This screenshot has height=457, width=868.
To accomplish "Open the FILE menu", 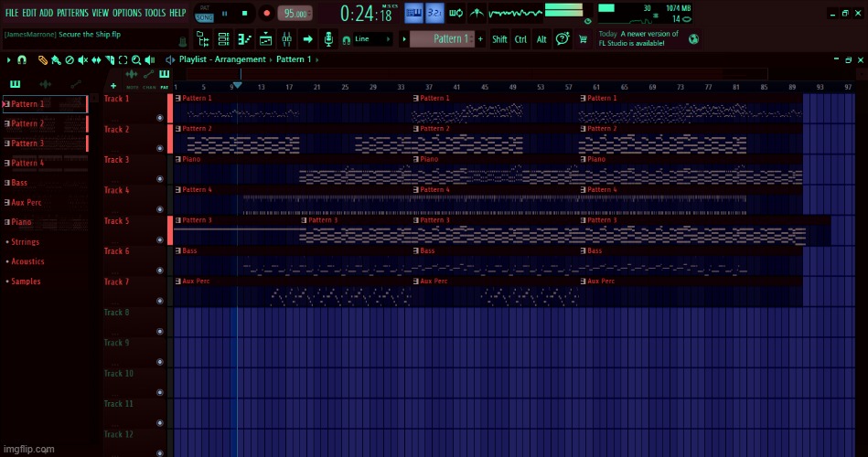I will click(12, 13).
